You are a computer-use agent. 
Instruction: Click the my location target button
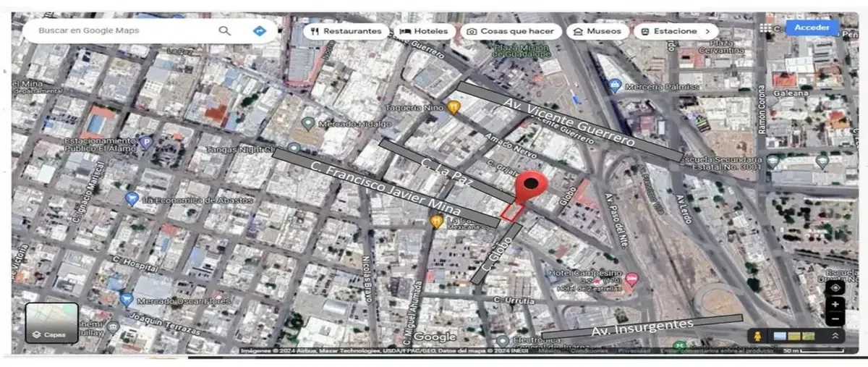[x=835, y=288]
